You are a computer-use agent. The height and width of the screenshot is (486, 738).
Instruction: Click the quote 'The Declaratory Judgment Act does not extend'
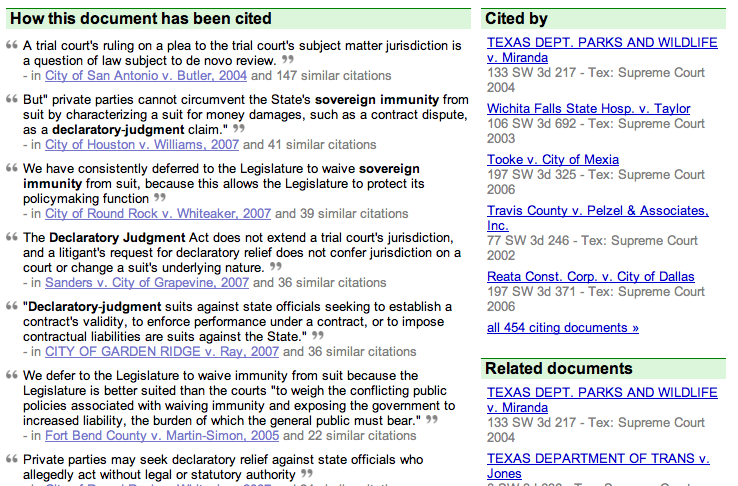242,253
